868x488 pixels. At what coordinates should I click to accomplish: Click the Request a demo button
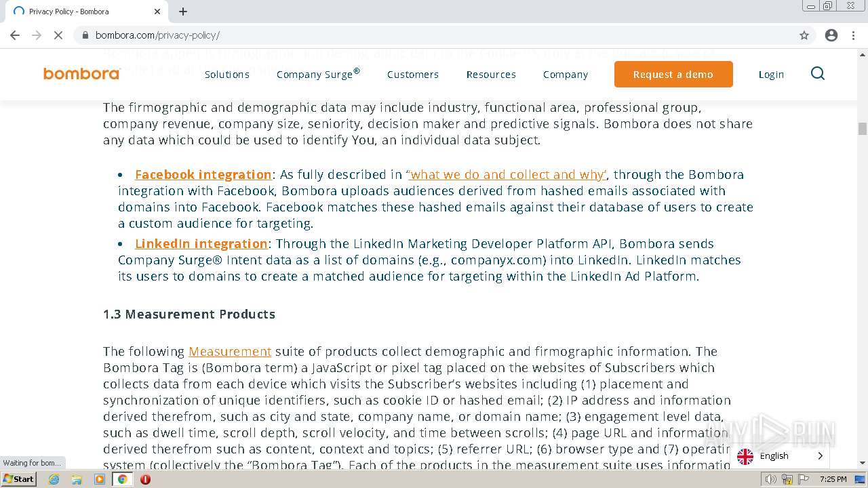[x=673, y=75]
